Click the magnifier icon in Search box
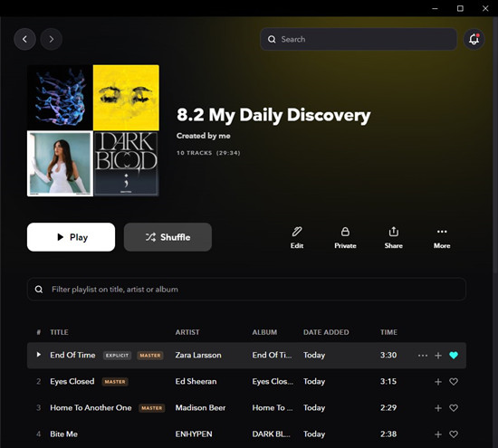 (272, 39)
